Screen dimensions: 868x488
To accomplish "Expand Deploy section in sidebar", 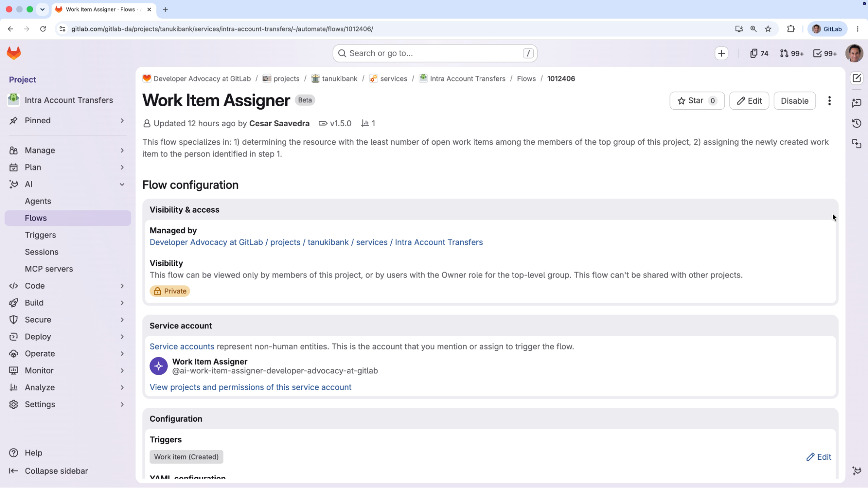I will (68, 337).
